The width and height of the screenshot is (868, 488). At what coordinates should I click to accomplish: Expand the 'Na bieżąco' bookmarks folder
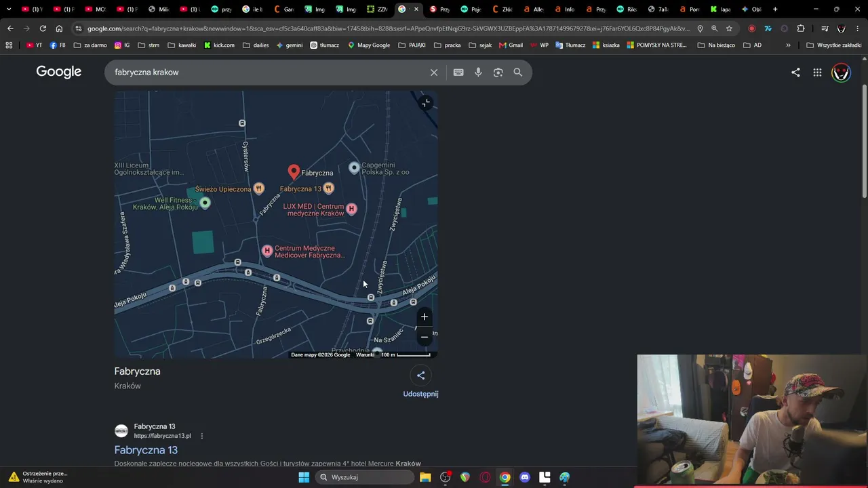(x=716, y=45)
